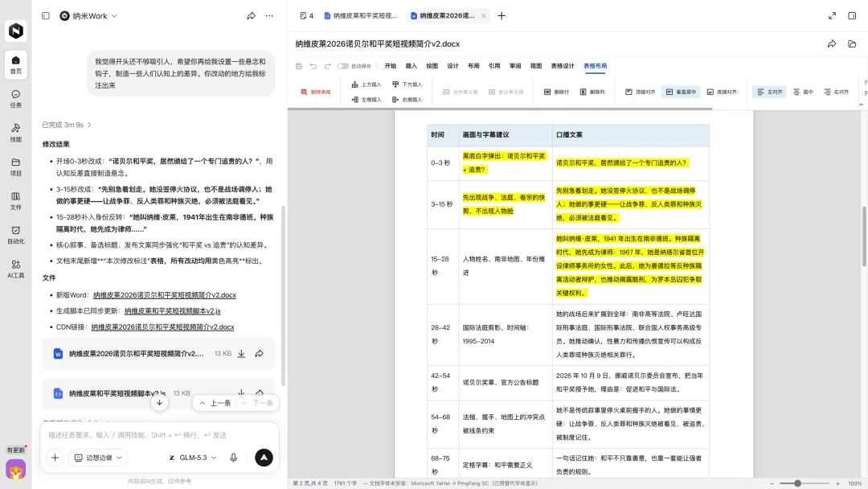Select 左对齐 left align
The width and height of the screenshot is (868, 489).
click(769, 92)
